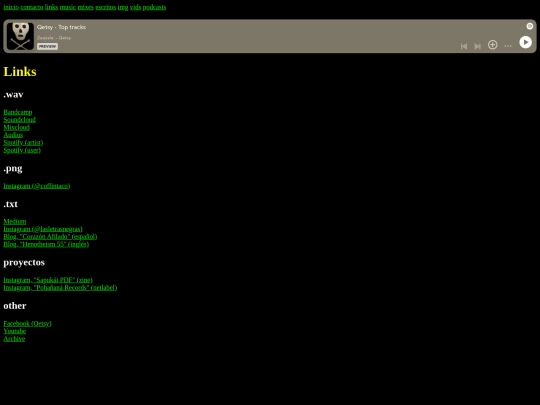Open the Mixcloud link

tap(17, 127)
